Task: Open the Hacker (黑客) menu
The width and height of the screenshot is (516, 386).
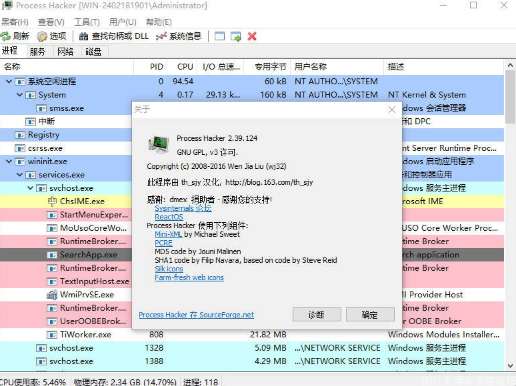Action: (x=15, y=22)
